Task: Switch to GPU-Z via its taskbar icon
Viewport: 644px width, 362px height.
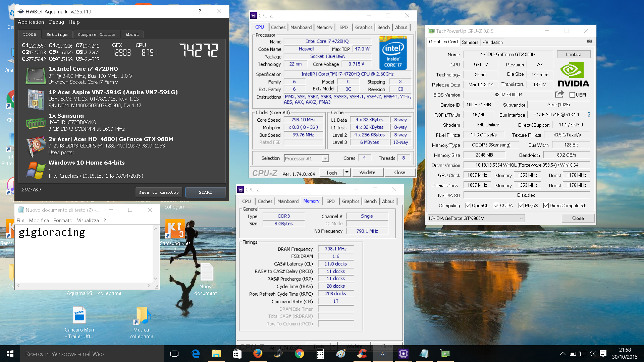Action: pyautogui.click(x=445, y=354)
